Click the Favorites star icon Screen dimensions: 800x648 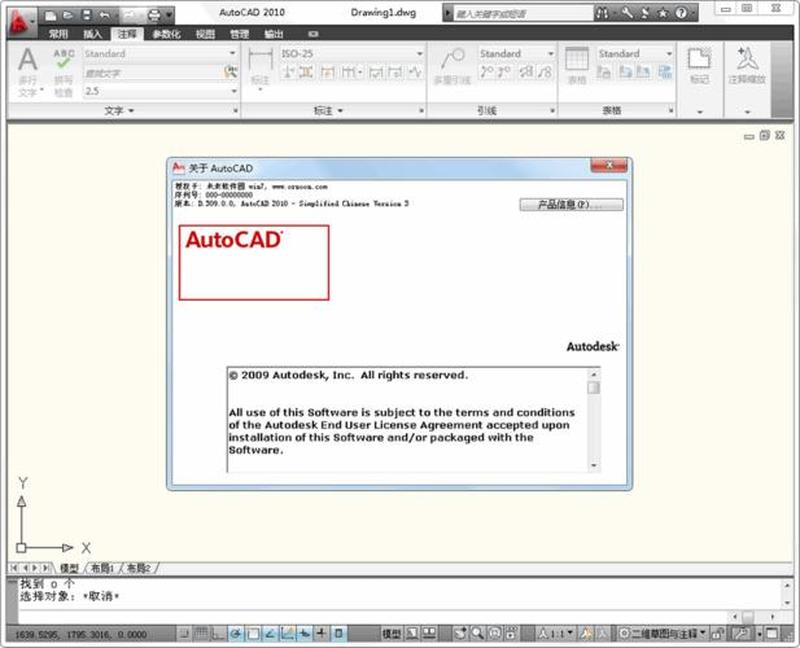663,13
